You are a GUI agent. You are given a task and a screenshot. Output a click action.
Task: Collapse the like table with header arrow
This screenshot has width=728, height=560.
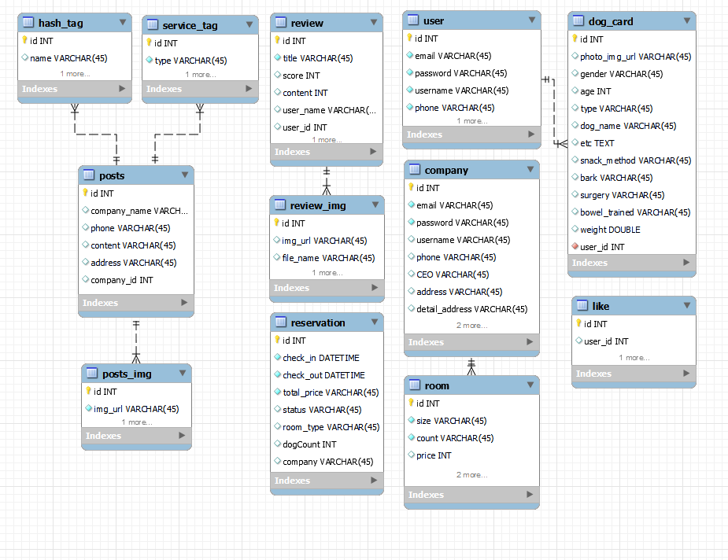coord(687,305)
